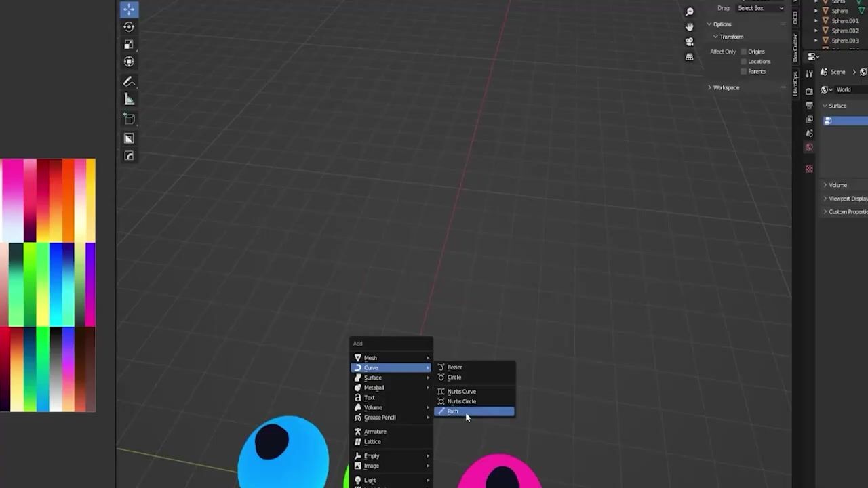Enable Affect Only Locations checkbox
Viewport: 868px width, 488px height.
743,62
